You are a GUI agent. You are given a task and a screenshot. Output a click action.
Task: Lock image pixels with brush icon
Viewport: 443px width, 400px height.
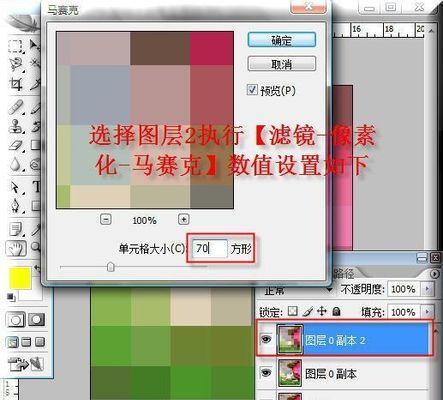click(x=307, y=311)
